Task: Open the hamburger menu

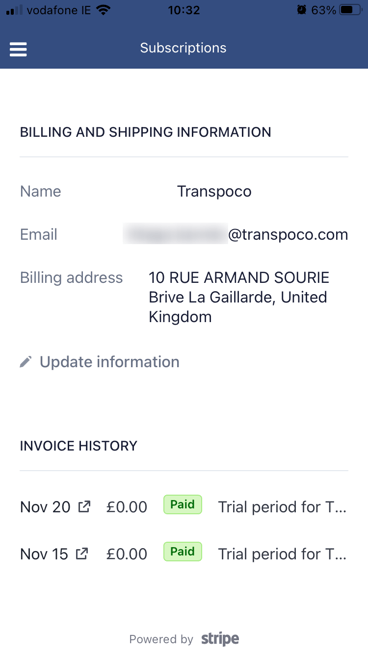Action: click(x=18, y=49)
